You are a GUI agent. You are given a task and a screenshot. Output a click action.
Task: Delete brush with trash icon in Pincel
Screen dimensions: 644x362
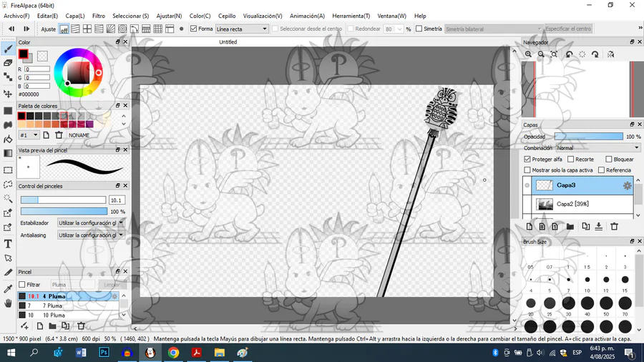tap(81, 326)
